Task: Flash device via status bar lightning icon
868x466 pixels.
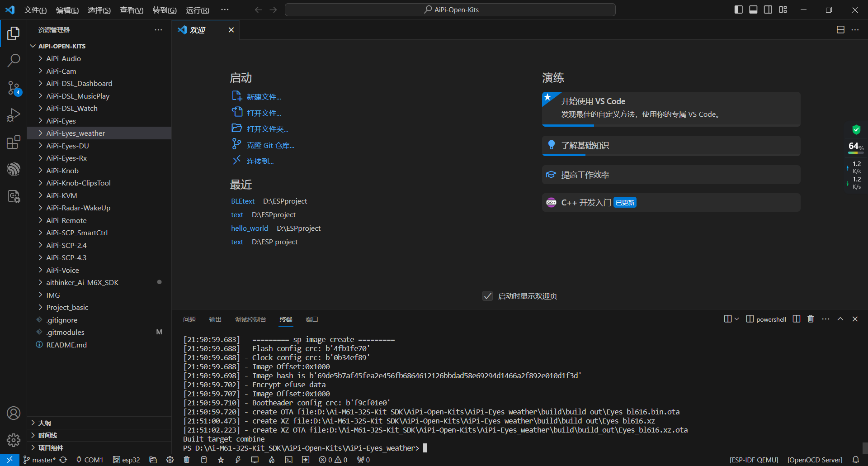Action: click(238, 460)
